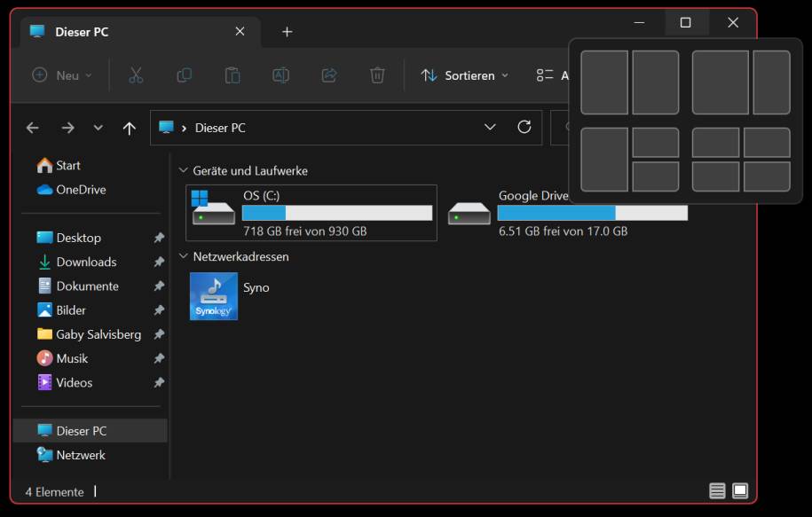Select Dieser PC in the sidebar
This screenshot has width=812, height=517.
pos(91,431)
